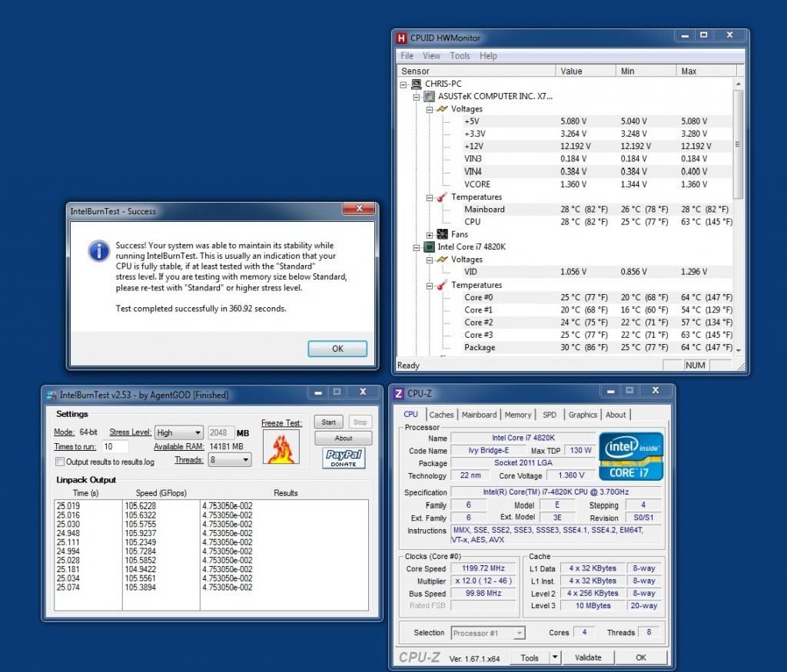Switch to the Memory tab in CPU-Z
The image size is (787, 672).
click(517, 415)
